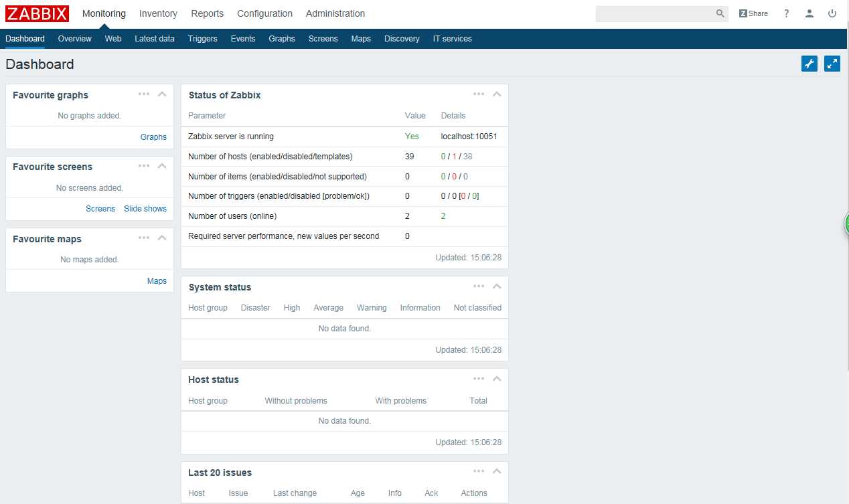Click the Dashboard page heading
Screen dimensions: 849x504
[x=40, y=64]
